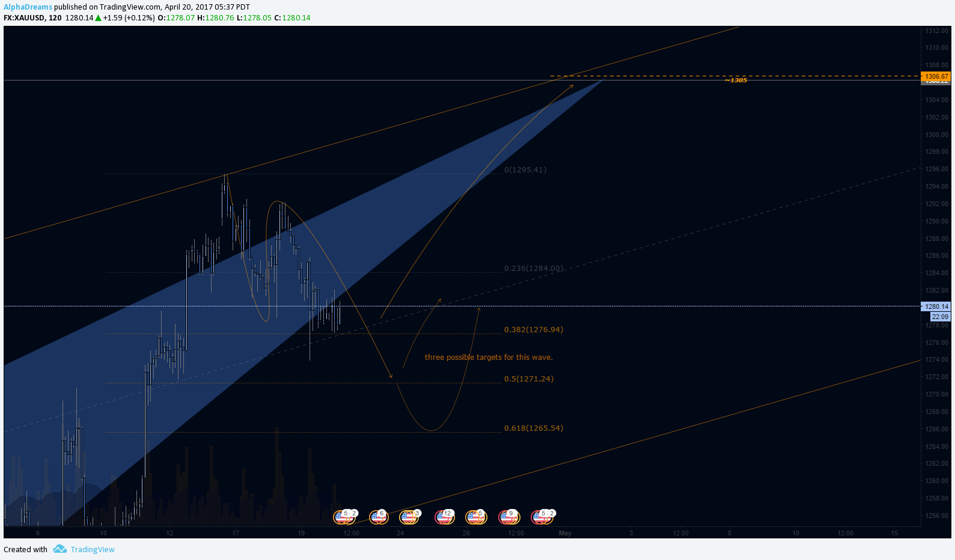Click the low value L:1278.05
This screenshot has width=955, height=560.
(x=254, y=17)
